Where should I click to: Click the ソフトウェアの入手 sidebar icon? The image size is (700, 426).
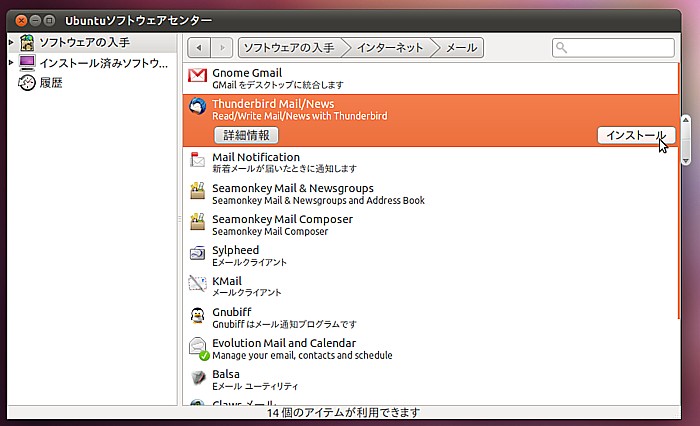27,43
